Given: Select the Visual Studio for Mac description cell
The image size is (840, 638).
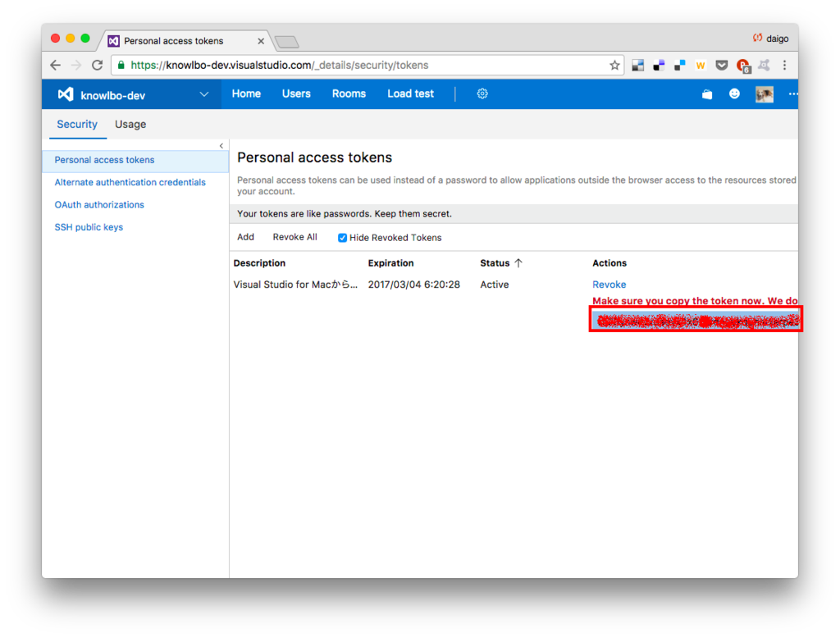Looking at the screenshot, I should (295, 285).
